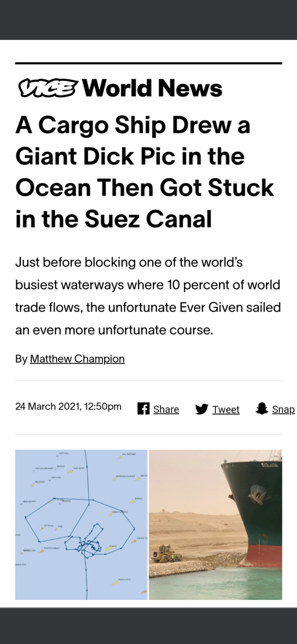Click the Facebook share icon
The image size is (297, 644).
point(143,409)
